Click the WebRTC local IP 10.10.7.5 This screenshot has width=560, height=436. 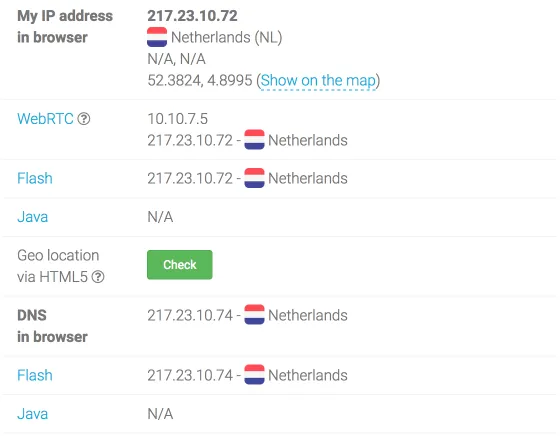[178, 119]
